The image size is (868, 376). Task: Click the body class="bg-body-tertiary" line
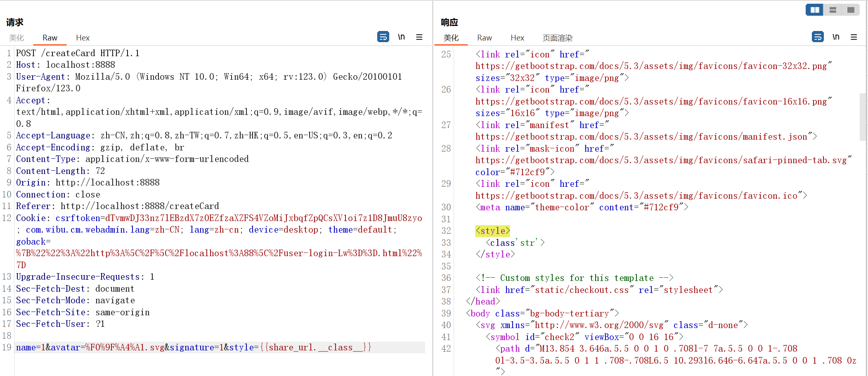542,313
